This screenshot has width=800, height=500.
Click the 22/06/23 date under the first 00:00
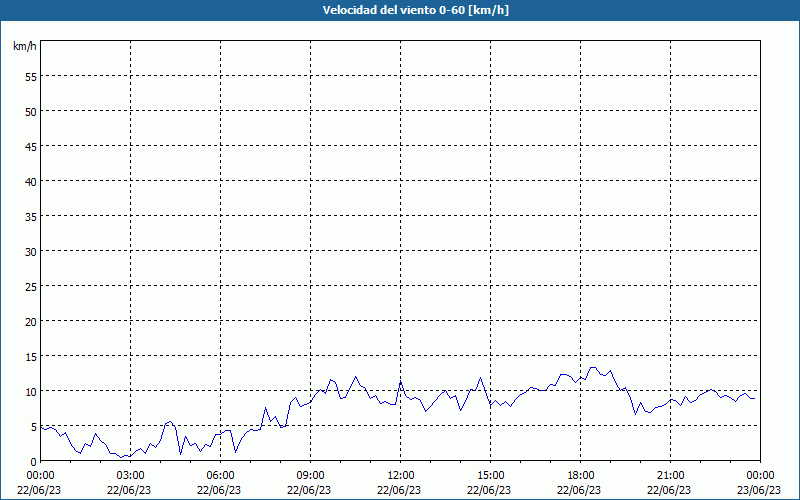39,490
